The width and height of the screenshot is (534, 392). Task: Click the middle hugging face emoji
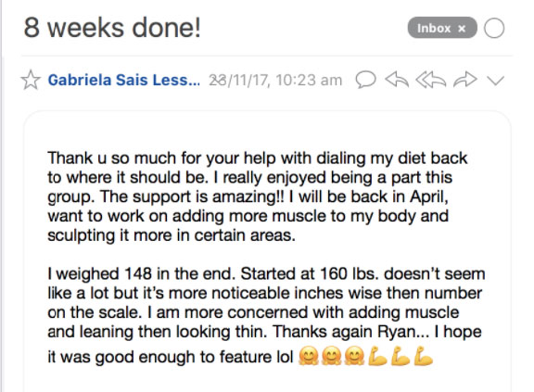click(x=331, y=356)
